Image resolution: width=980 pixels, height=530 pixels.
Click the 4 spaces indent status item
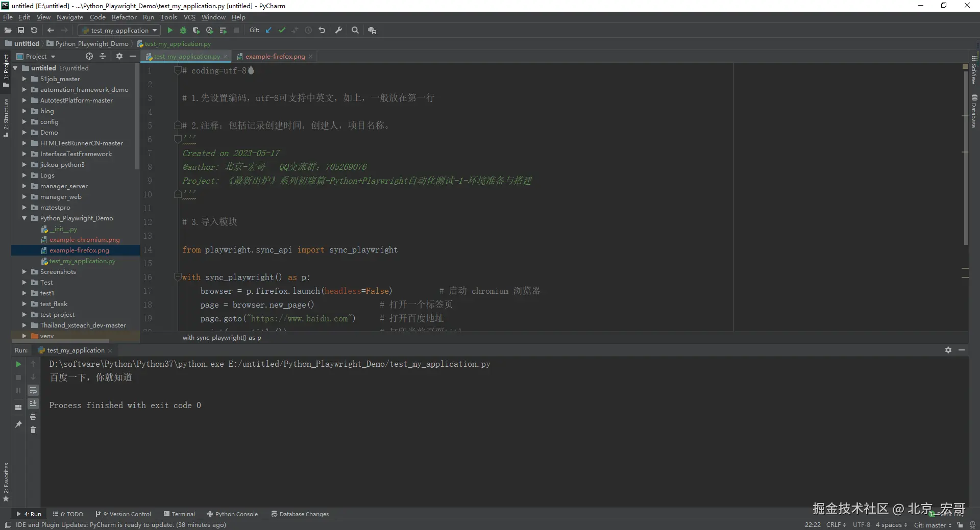pyautogui.click(x=891, y=525)
